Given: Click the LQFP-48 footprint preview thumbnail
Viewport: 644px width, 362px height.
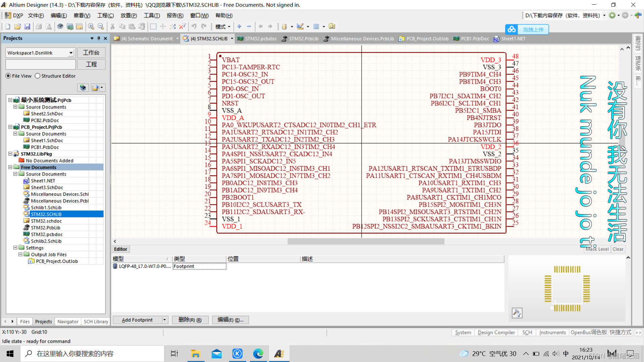Looking at the screenshot, I should [567, 288].
